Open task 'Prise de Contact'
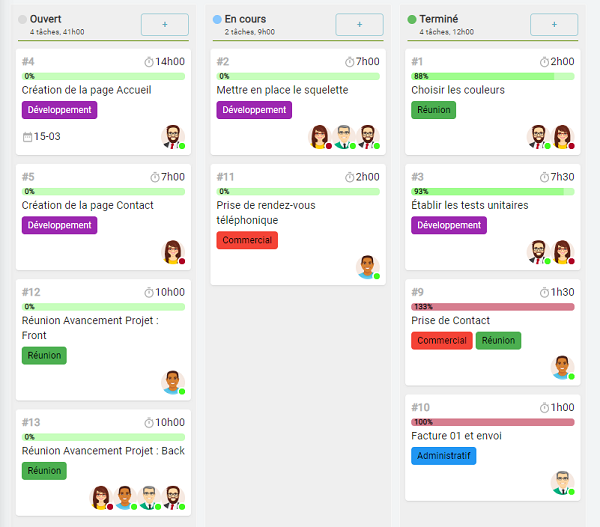The height and width of the screenshot is (527, 600). 450,321
